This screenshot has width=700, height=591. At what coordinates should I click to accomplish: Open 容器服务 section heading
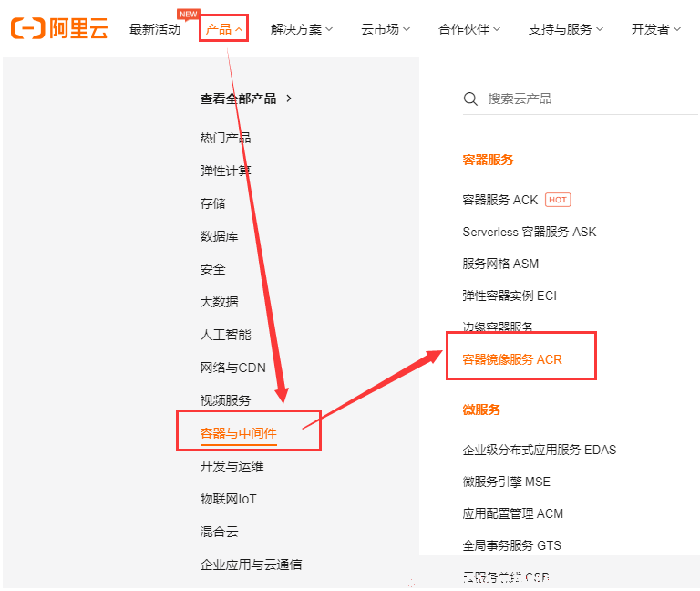488,160
